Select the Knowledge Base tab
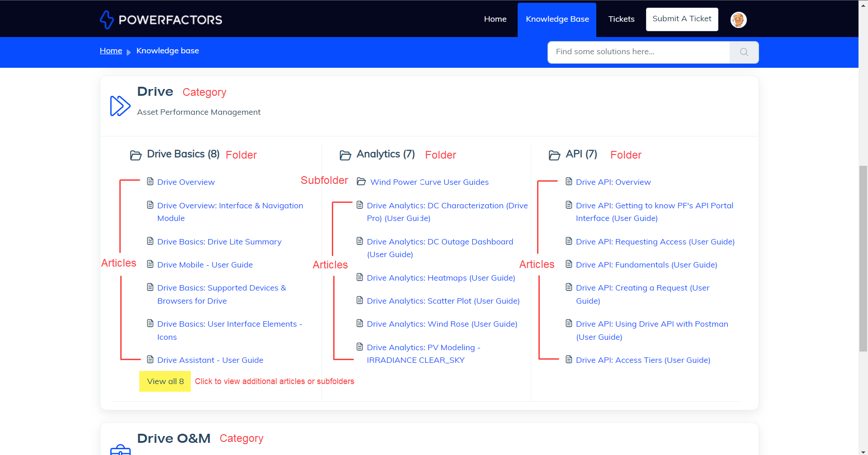This screenshot has height=455, width=868. 557,19
